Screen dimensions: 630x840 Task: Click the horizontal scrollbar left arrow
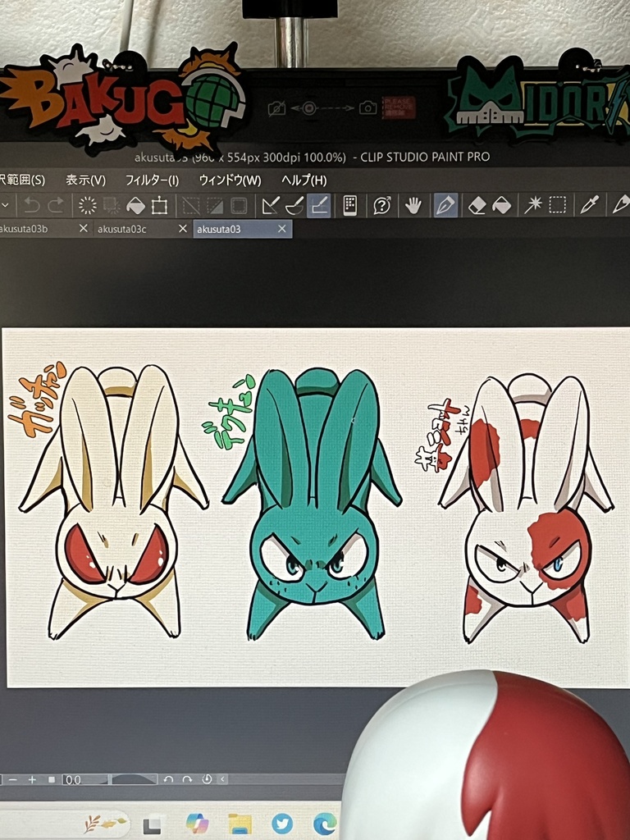[223, 779]
